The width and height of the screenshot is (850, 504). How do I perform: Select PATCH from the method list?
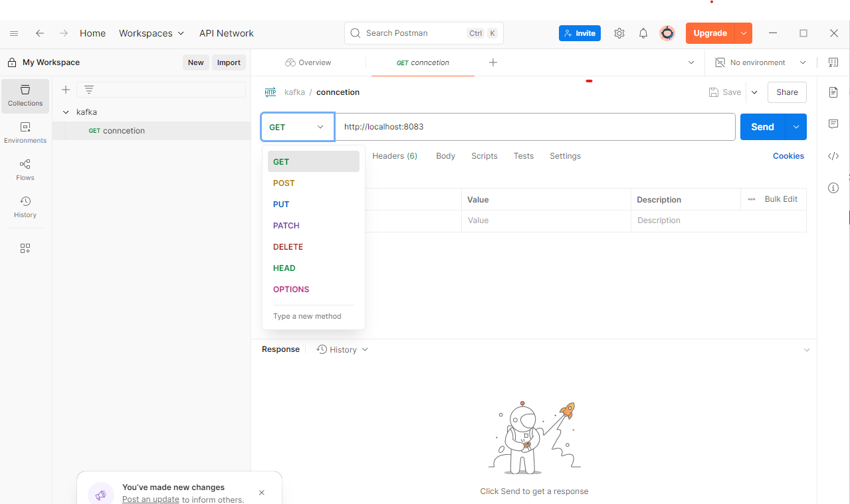coord(314,225)
